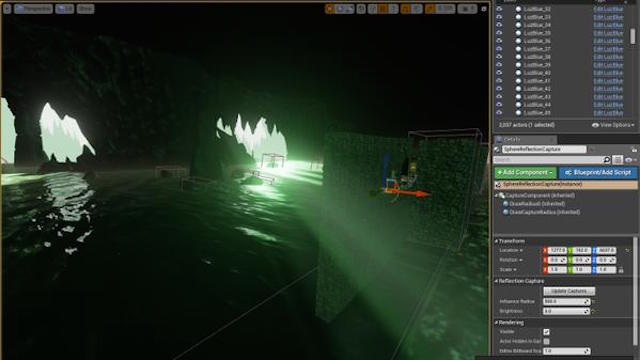Enable the Actor Hidden In Game checkbox
The width and height of the screenshot is (640, 360).
click(547, 341)
